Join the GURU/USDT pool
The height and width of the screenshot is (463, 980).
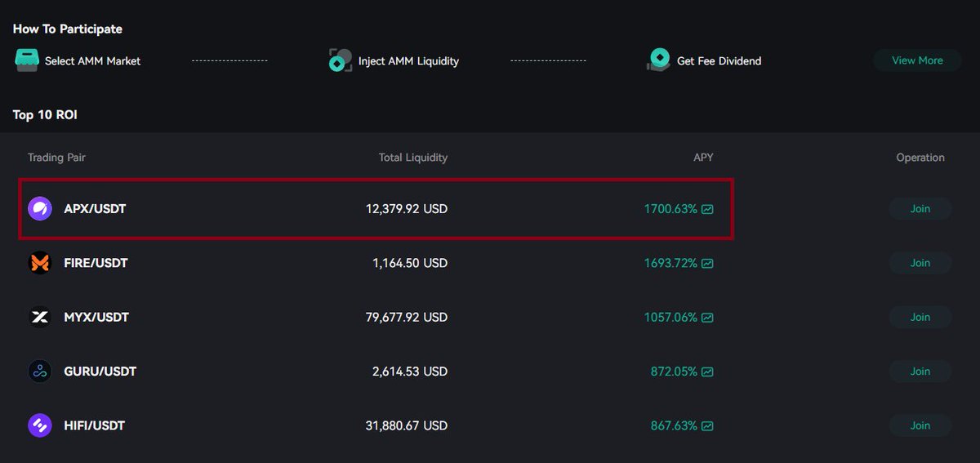pyautogui.click(x=920, y=372)
